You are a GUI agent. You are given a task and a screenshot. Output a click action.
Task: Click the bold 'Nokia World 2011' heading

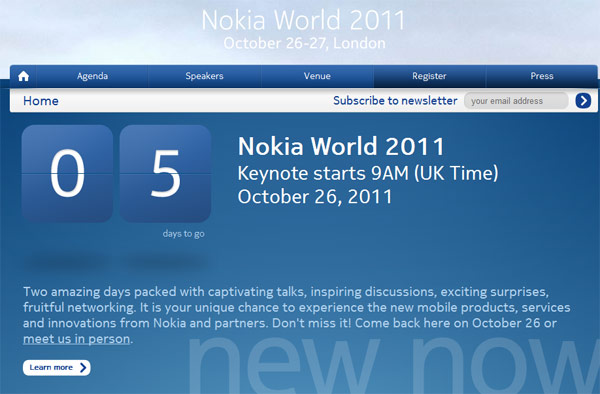click(x=341, y=146)
